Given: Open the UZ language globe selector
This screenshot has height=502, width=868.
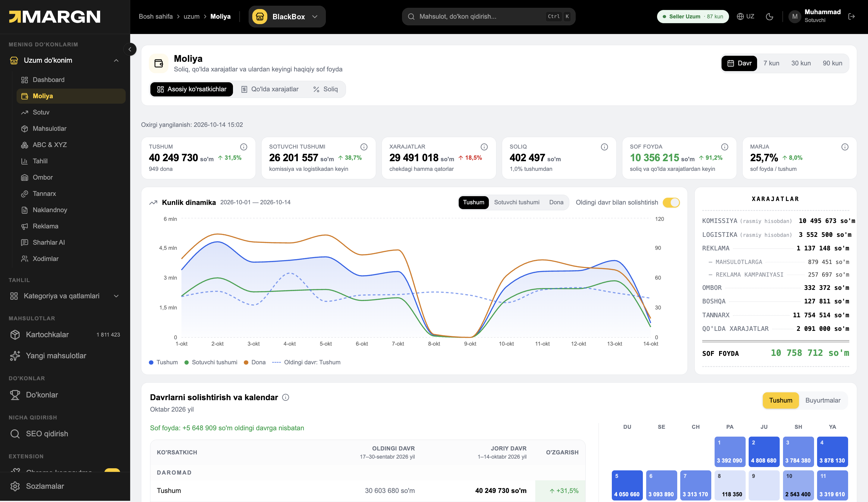Looking at the screenshot, I should point(745,17).
